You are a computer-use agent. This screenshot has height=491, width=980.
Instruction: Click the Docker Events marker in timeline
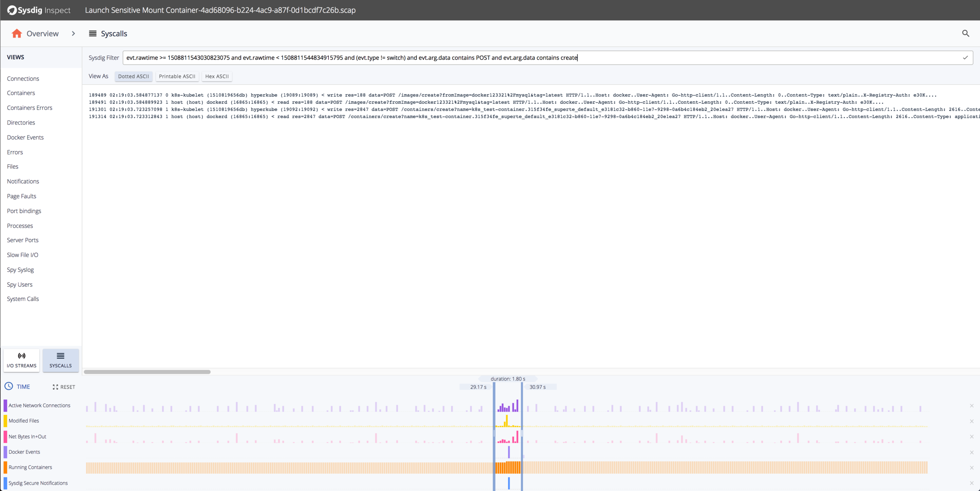pyautogui.click(x=509, y=452)
